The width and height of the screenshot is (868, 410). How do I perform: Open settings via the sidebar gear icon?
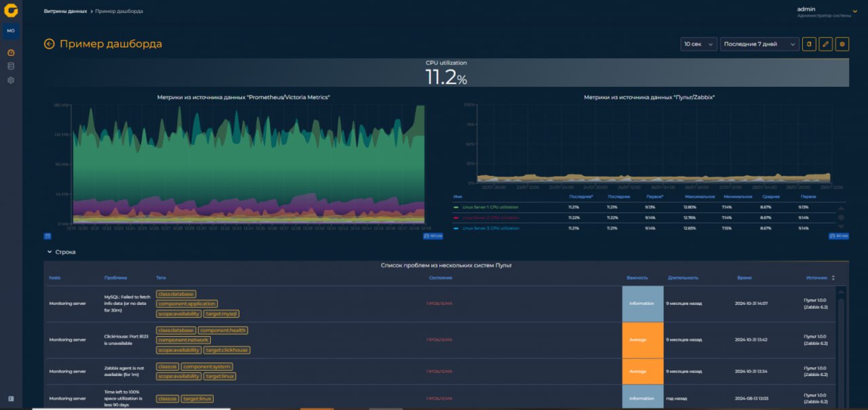coord(10,79)
